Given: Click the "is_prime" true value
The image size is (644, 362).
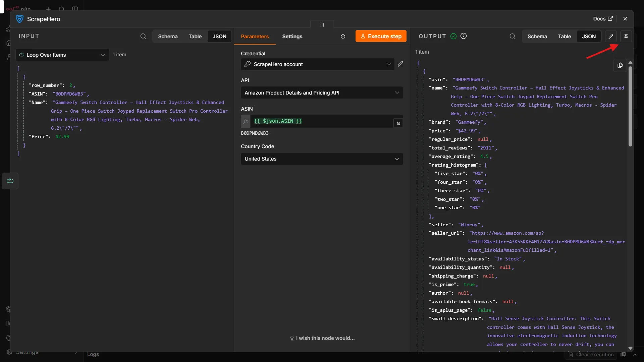Looking at the screenshot, I should click(469, 285).
